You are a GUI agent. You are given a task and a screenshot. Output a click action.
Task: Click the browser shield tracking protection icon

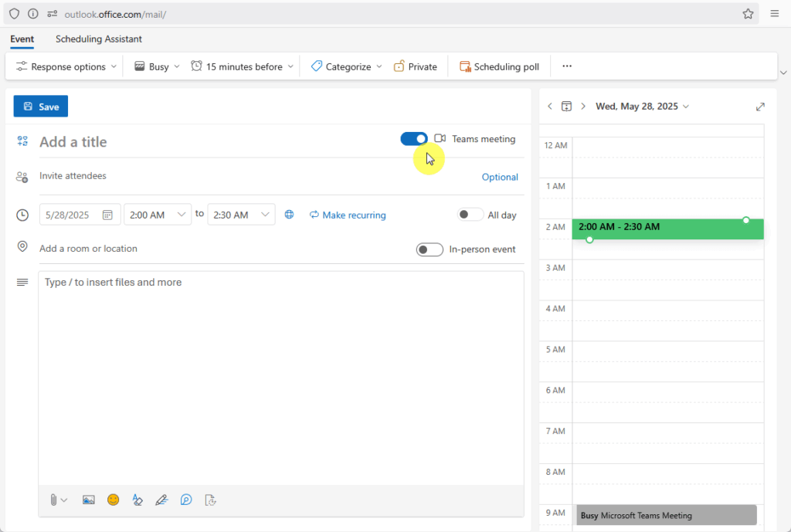(x=14, y=14)
